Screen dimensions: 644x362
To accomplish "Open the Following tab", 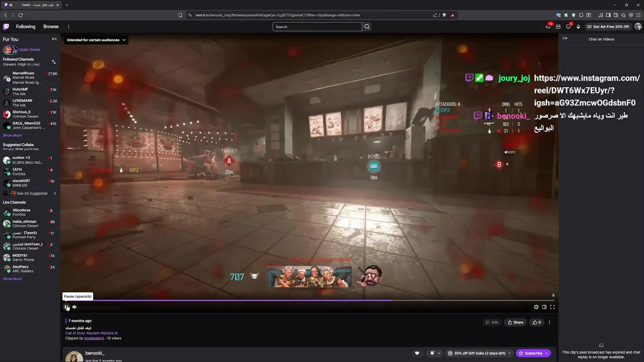I will coord(26,27).
